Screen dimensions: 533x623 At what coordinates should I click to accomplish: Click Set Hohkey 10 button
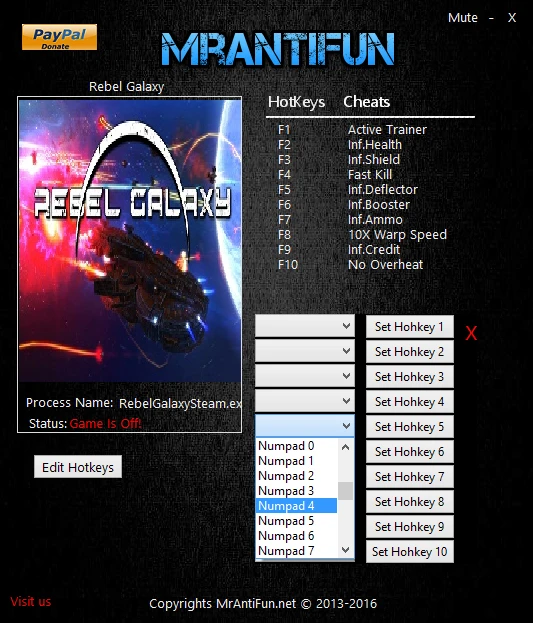click(x=409, y=552)
